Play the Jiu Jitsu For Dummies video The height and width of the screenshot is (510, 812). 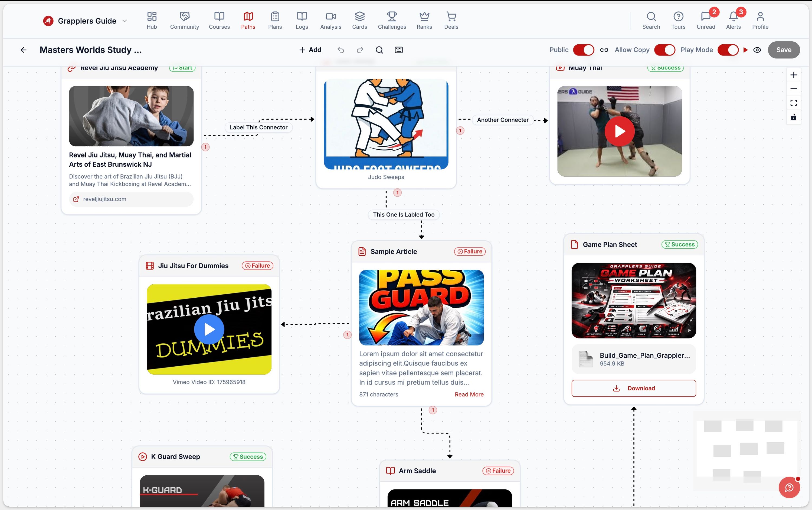(209, 329)
